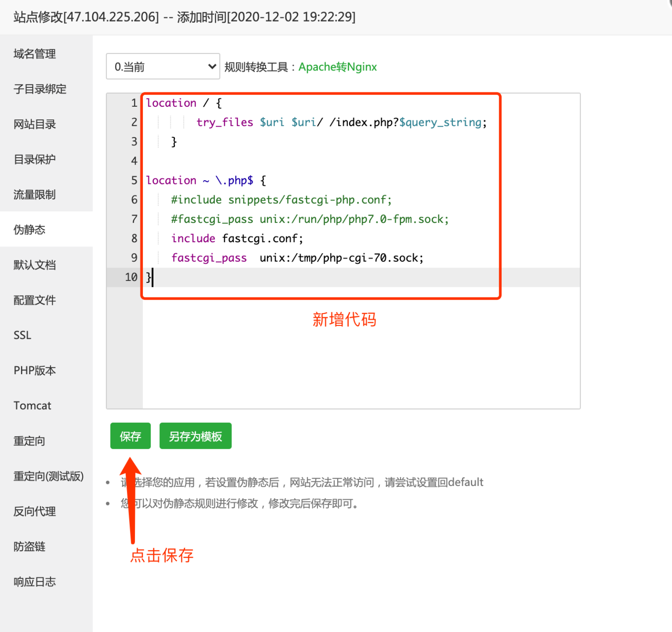Click the 'location / {' first line
This screenshot has width=672, height=632.
(184, 103)
